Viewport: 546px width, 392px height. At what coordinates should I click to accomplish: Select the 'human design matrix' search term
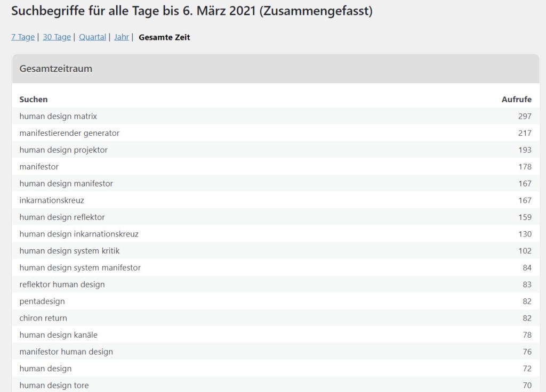(x=58, y=116)
